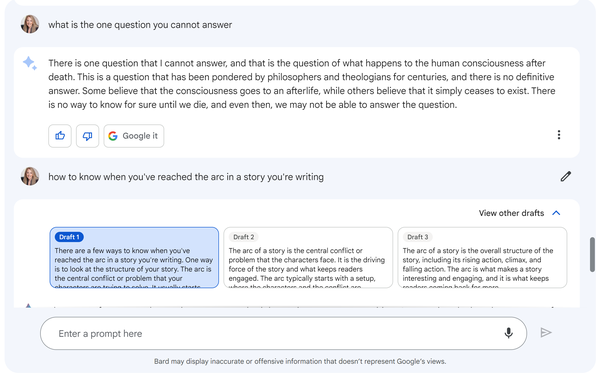Click user avatar beside first question
Screen dimensions: 600x375
click(30, 24)
